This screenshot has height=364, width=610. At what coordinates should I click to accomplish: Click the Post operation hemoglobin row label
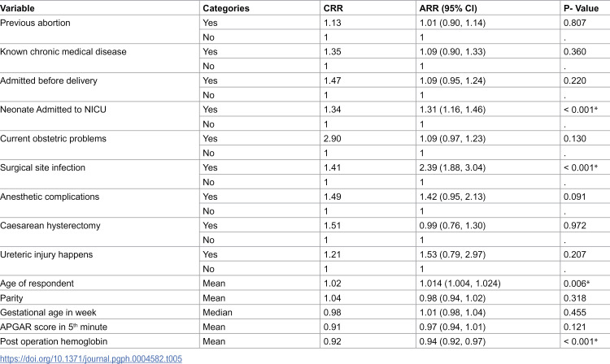point(54,341)
